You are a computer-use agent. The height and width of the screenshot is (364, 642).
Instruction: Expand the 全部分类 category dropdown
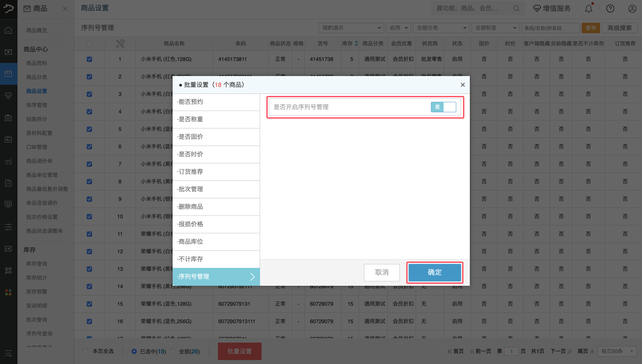tap(441, 28)
